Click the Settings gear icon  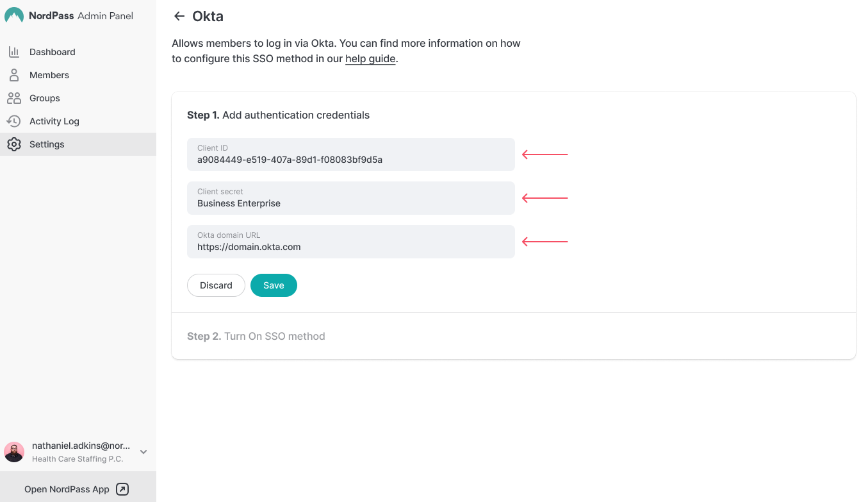click(13, 144)
